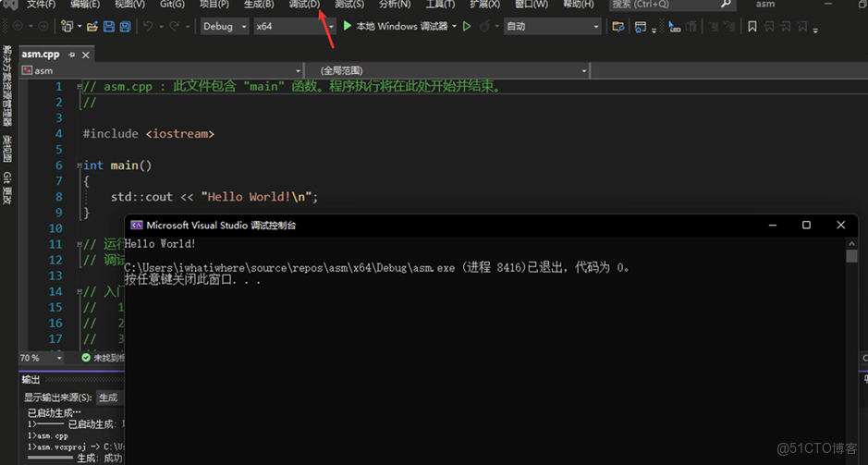Screen dimensions: 868x465
Task: Open the 视图(V) menu
Action: pyautogui.click(x=129, y=4)
